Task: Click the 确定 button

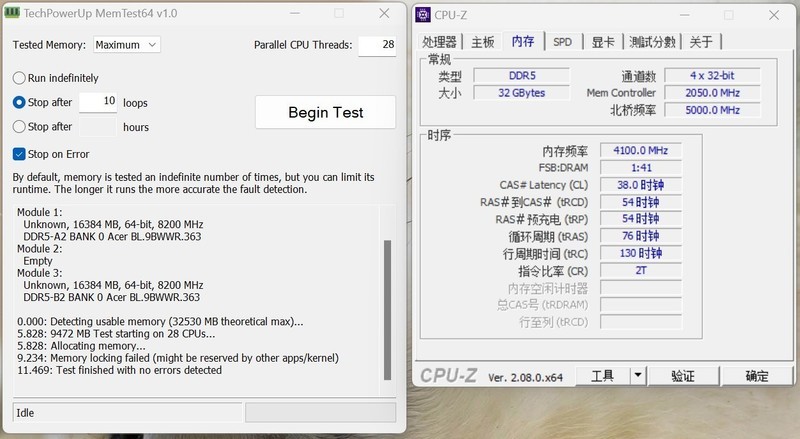Action: [757, 376]
